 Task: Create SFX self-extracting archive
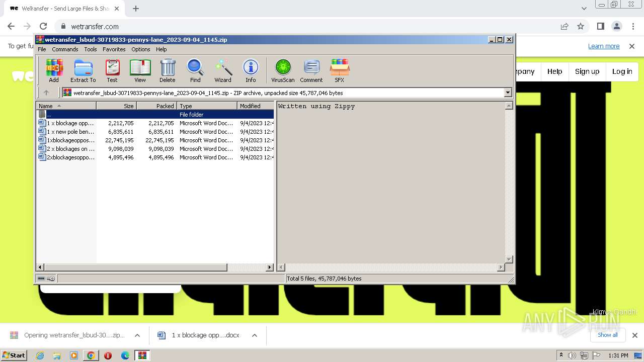coord(340,70)
